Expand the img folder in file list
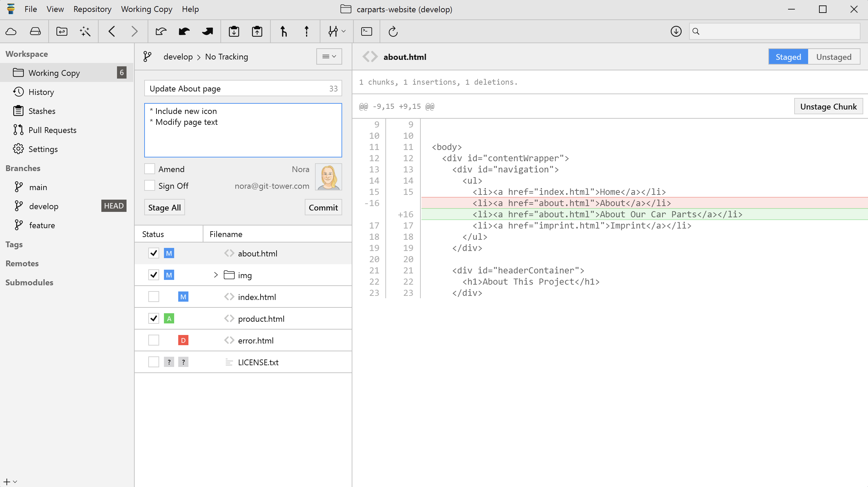The image size is (868, 487). (x=216, y=275)
